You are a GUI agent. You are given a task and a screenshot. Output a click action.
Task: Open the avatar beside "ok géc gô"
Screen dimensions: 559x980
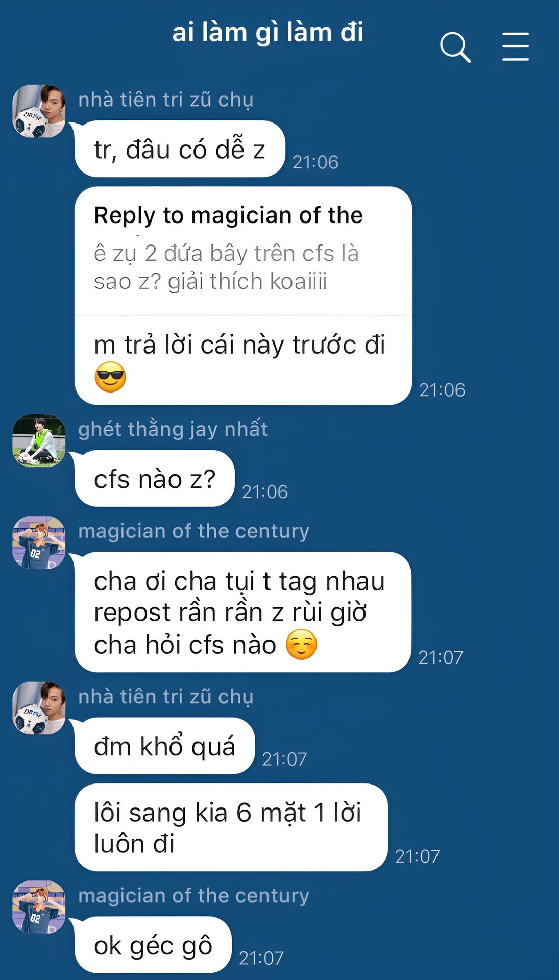coord(39,907)
